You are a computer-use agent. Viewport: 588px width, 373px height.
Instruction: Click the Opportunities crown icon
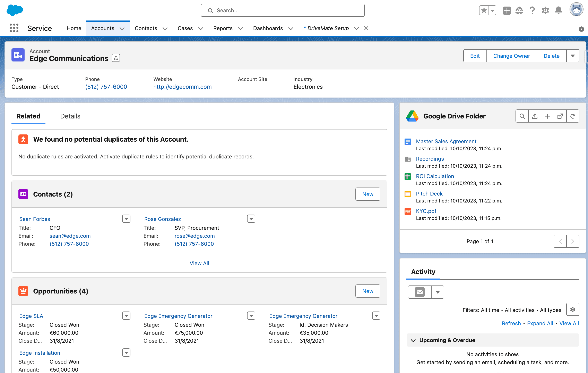point(23,291)
